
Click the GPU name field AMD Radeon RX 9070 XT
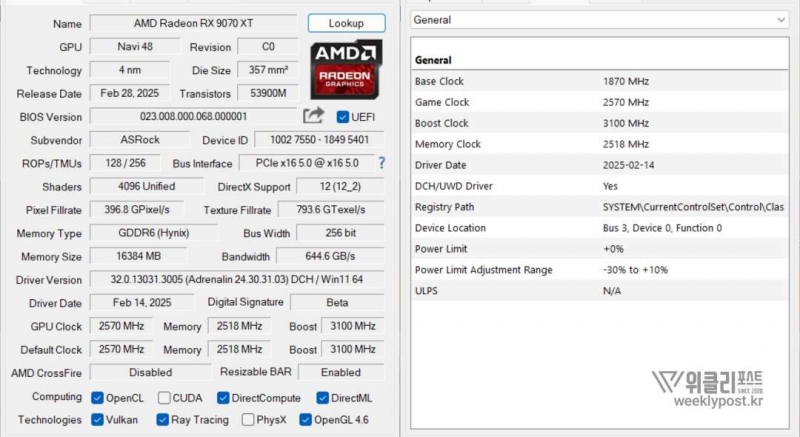tap(193, 23)
